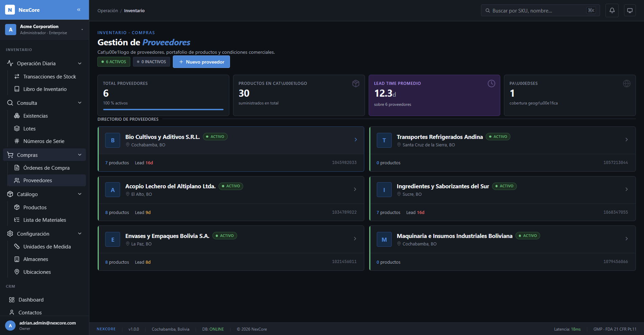This screenshot has width=644, height=335.
Task: Click the M avatar of Maquinaria e Insumos
Action: 384,239
